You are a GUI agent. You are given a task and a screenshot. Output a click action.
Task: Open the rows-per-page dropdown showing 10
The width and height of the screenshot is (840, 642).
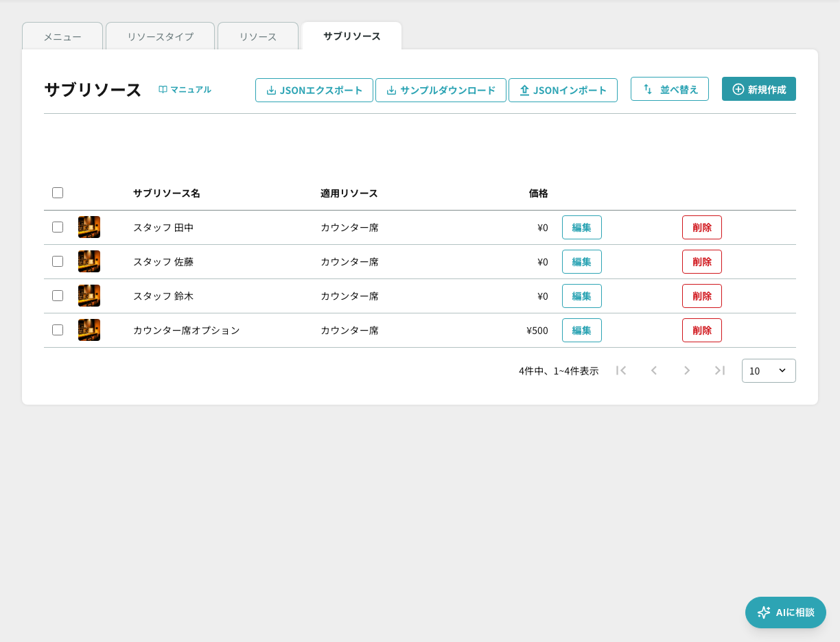click(769, 370)
